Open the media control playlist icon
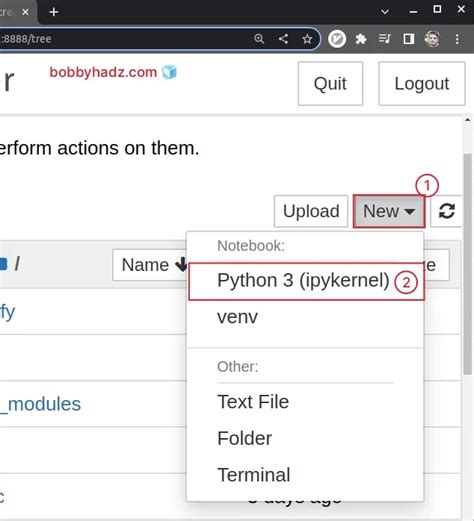 pyautogui.click(x=385, y=39)
